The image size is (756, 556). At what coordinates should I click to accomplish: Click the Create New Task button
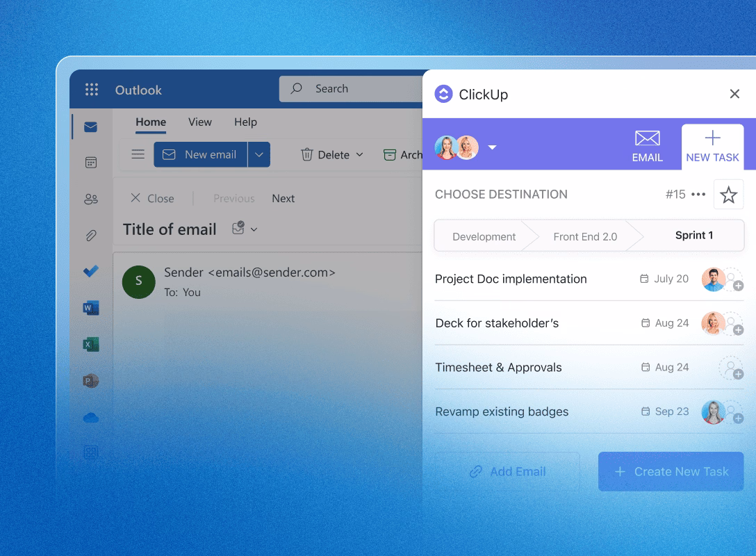pos(671,472)
